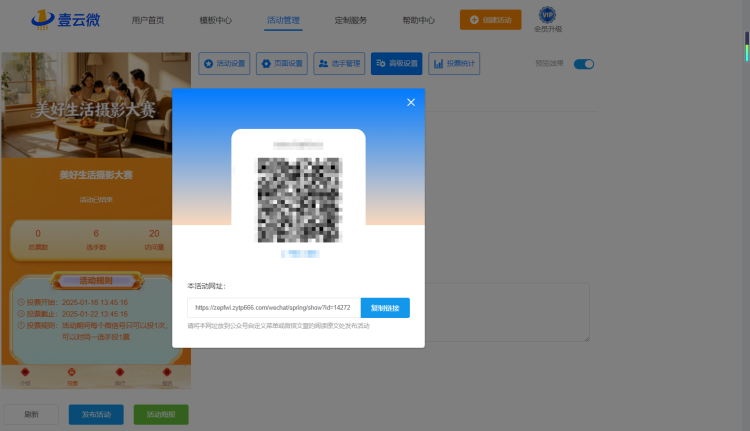This screenshot has height=431, width=750.
Task: Select the activity URL input field
Action: (x=274, y=308)
